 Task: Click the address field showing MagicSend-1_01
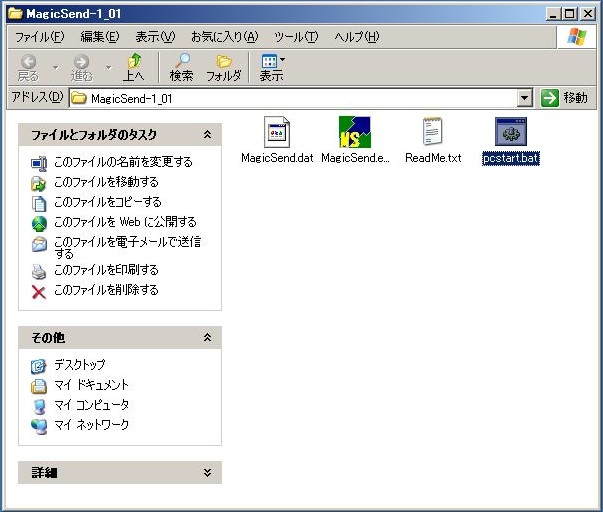click(x=294, y=98)
